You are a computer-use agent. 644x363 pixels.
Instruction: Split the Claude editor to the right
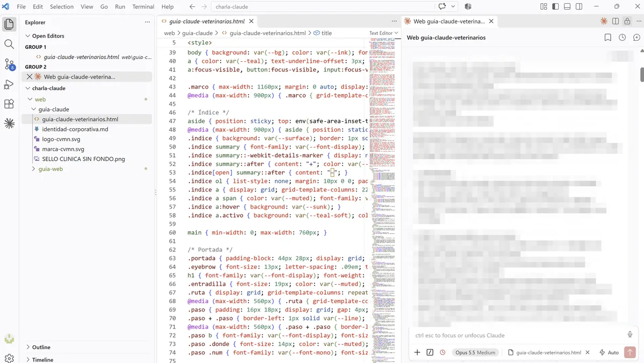tap(616, 21)
